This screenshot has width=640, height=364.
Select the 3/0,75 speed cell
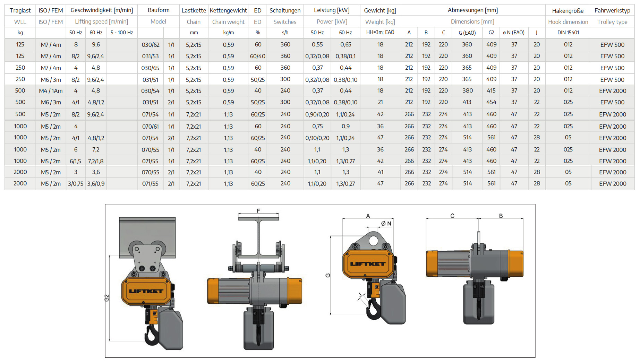click(x=76, y=184)
